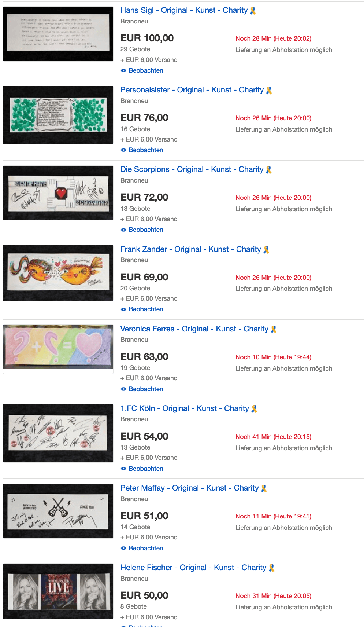View Frank Zander fish drawing thumbnail
Image resolution: width=364 pixels, height=627 pixels.
click(x=58, y=273)
